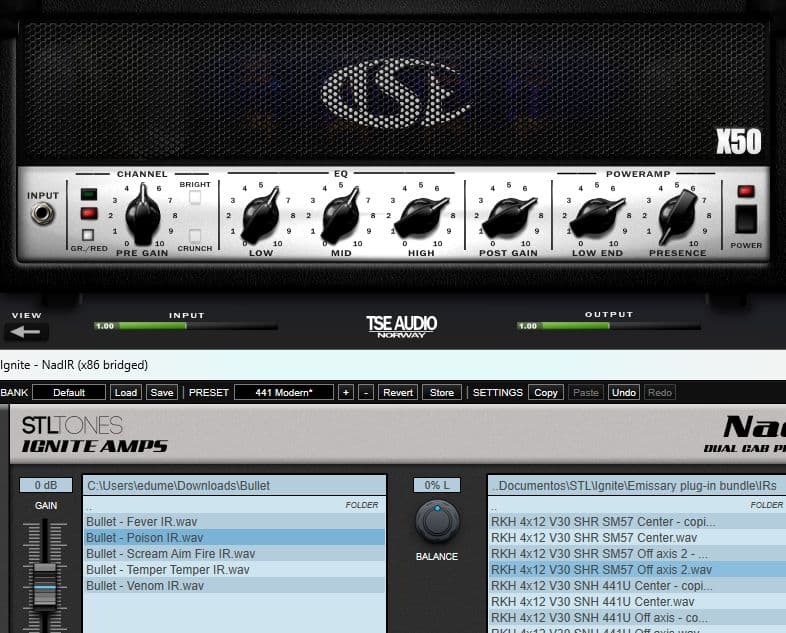786x633 pixels.
Task: Open the 441 Modern preset selector
Action: [284, 392]
